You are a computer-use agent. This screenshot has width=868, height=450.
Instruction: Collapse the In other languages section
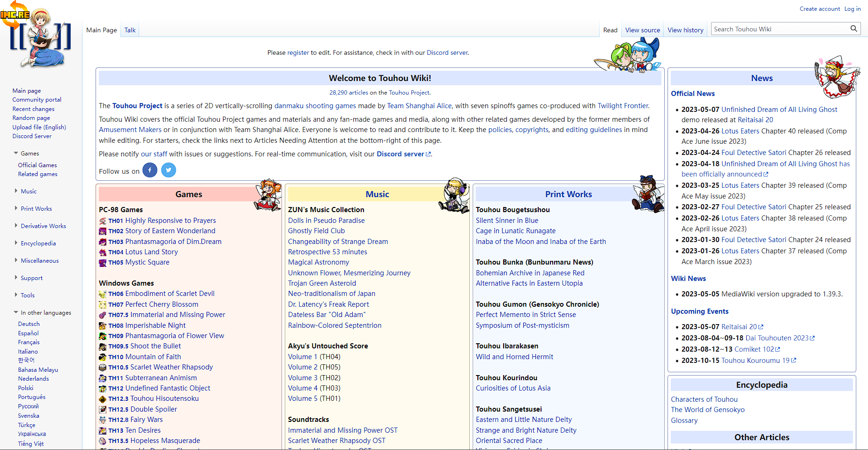point(16,312)
